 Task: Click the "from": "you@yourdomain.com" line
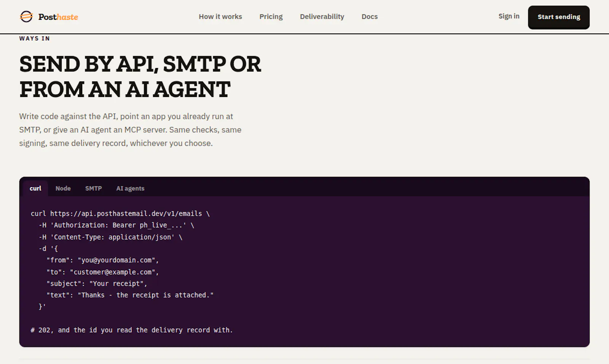point(102,260)
